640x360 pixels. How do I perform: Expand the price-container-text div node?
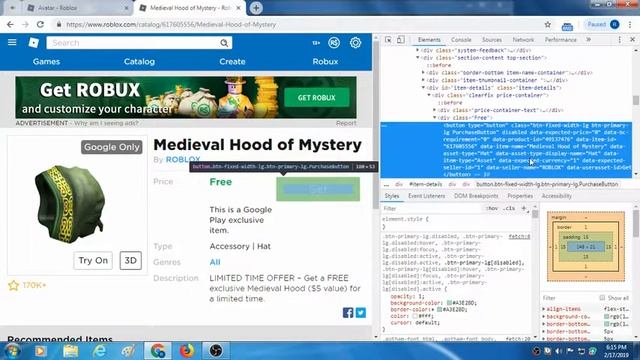coord(435,110)
